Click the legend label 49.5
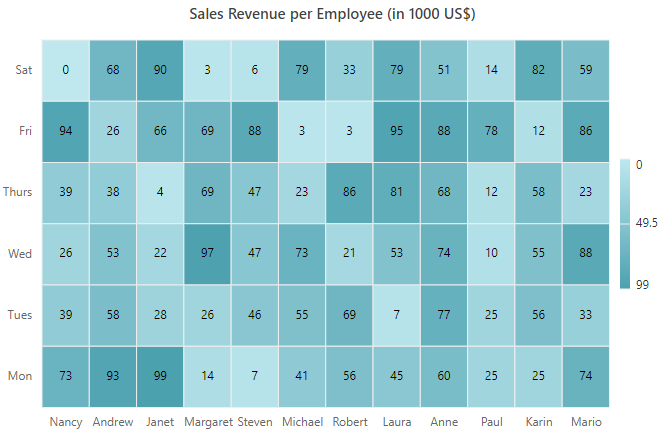This screenshot has height=447, width=661. [x=646, y=223]
